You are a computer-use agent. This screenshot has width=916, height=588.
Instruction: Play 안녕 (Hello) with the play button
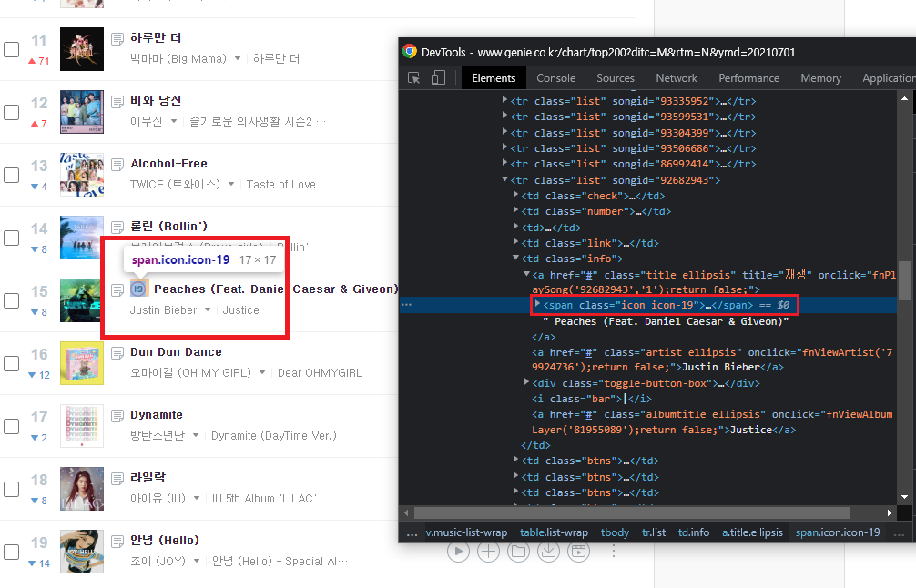pos(458,552)
